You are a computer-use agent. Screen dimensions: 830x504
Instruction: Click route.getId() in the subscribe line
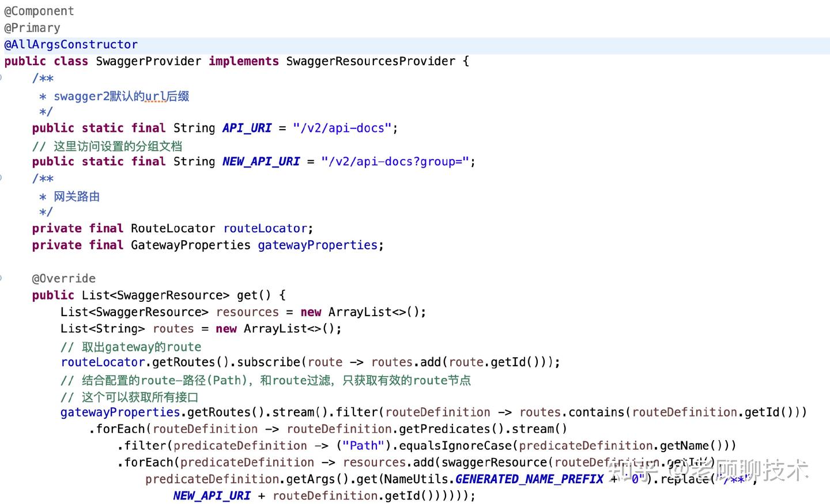[x=495, y=362]
